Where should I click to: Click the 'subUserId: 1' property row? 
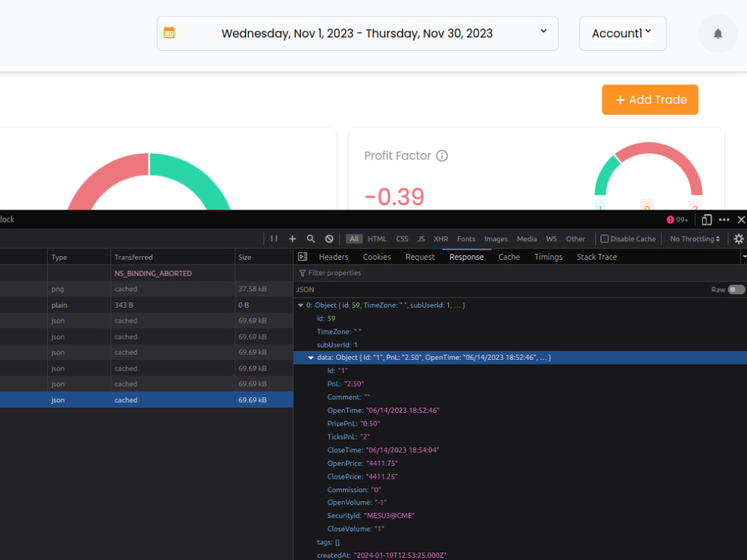(x=338, y=345)
